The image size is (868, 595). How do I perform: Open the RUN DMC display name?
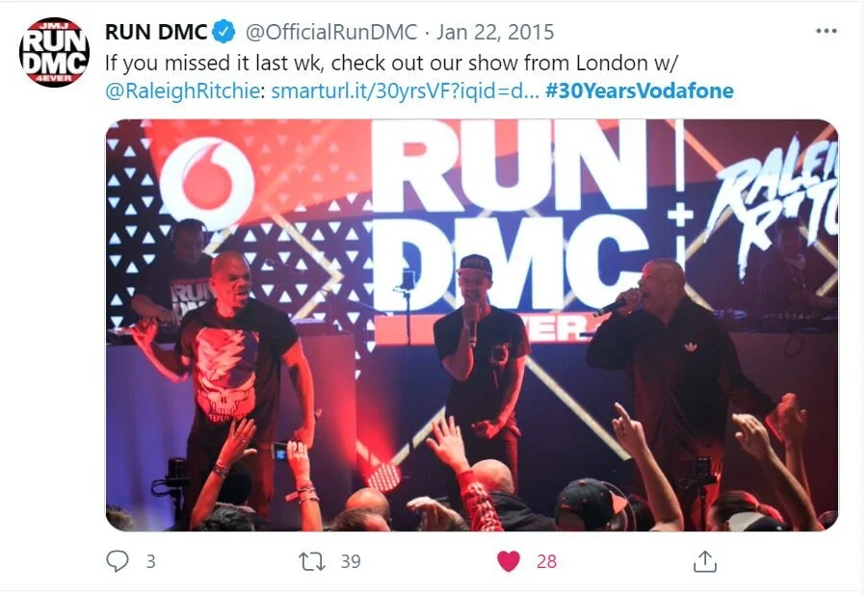point(155,32)
